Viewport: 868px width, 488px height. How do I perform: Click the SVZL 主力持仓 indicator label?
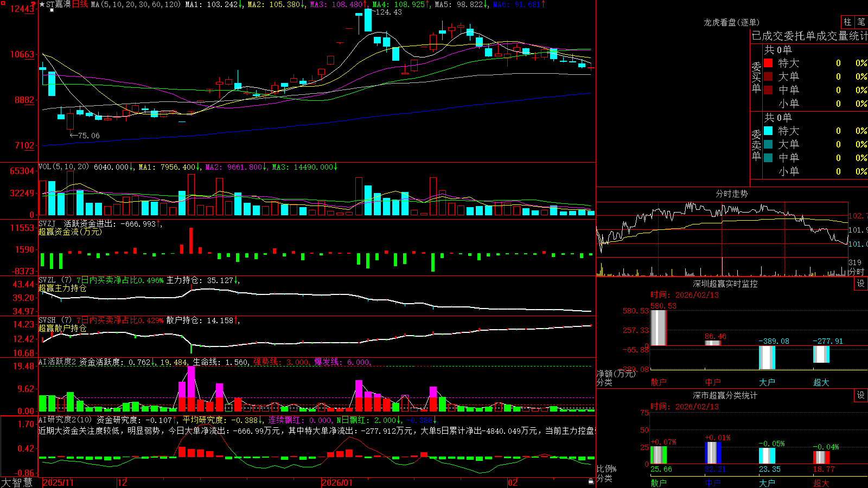[55, 280]
